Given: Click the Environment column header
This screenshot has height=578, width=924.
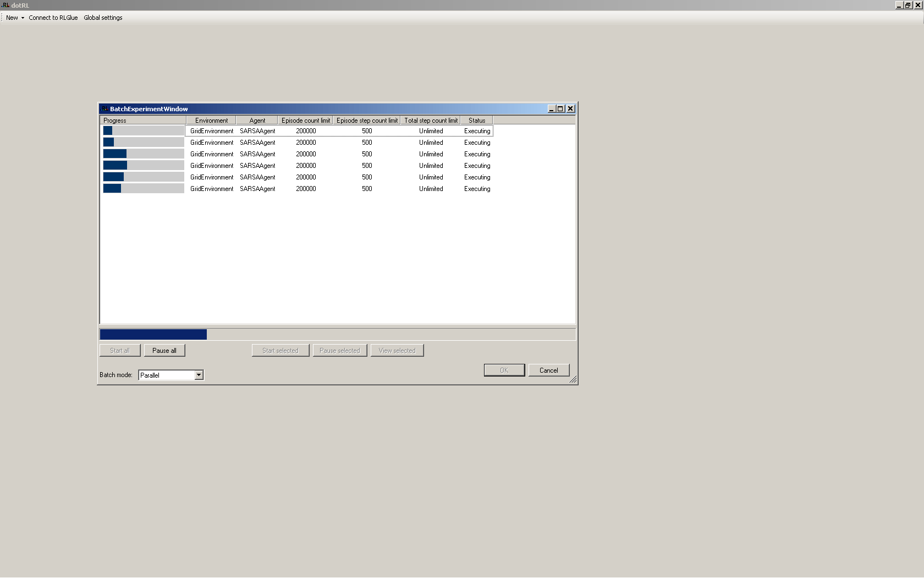Looking at the screenshot, I should [x=211, y=120].
